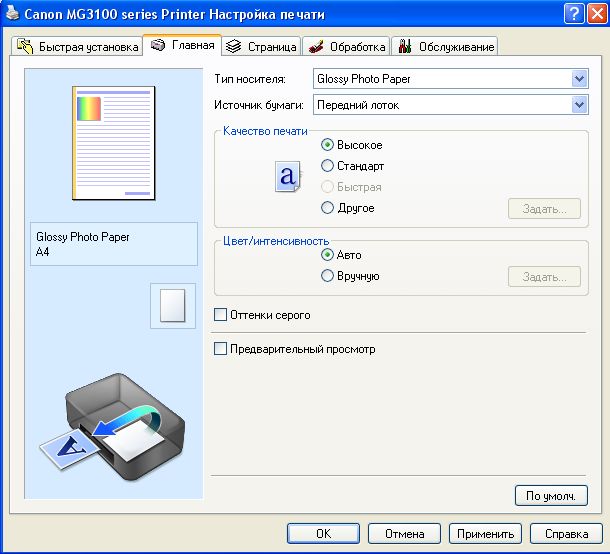Click the Источник бумаги label

click(259, 105)
